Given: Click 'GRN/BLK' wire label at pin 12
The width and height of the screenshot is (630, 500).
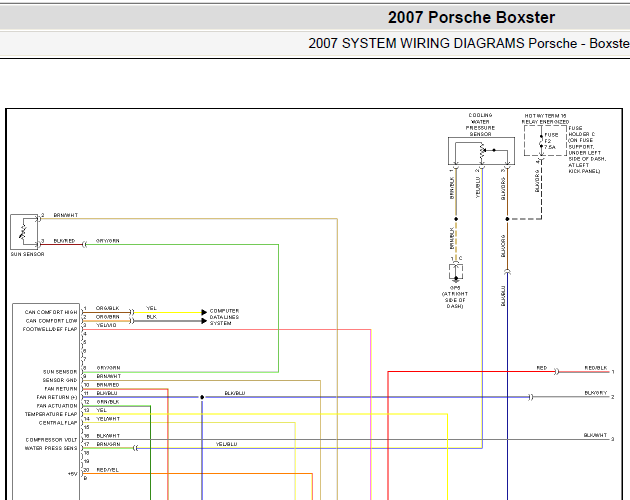Looking at the screenshot, I should tap(108, 402).
